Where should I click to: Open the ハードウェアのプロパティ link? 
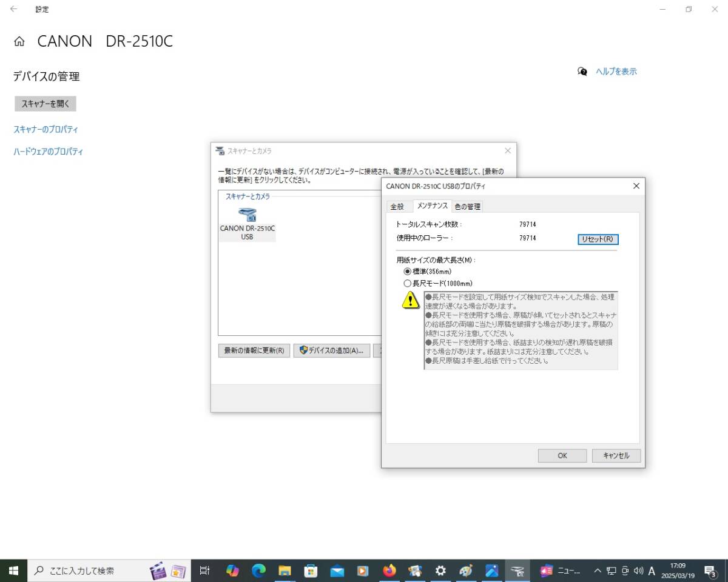[48, 152]
